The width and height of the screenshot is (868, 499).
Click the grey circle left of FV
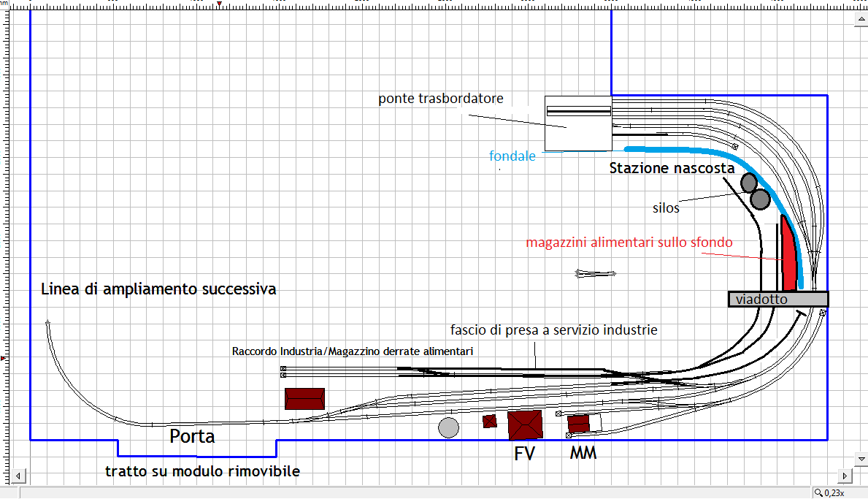tap(448, 427)
